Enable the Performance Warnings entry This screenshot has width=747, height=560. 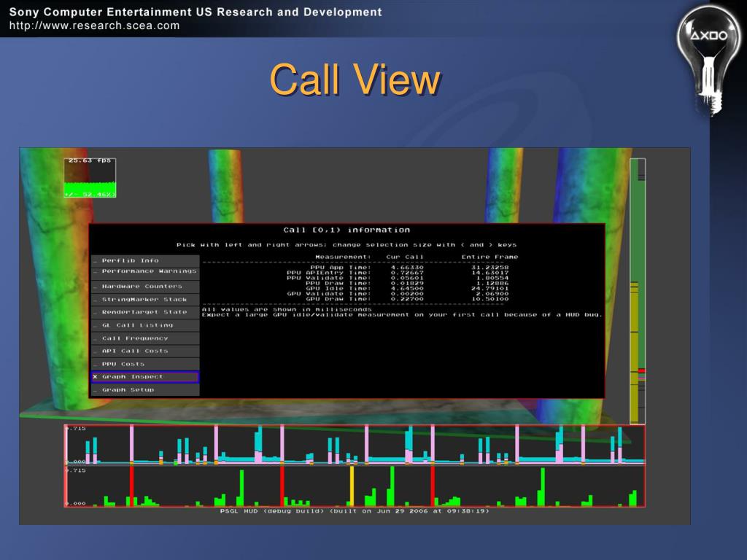[145, 271]
